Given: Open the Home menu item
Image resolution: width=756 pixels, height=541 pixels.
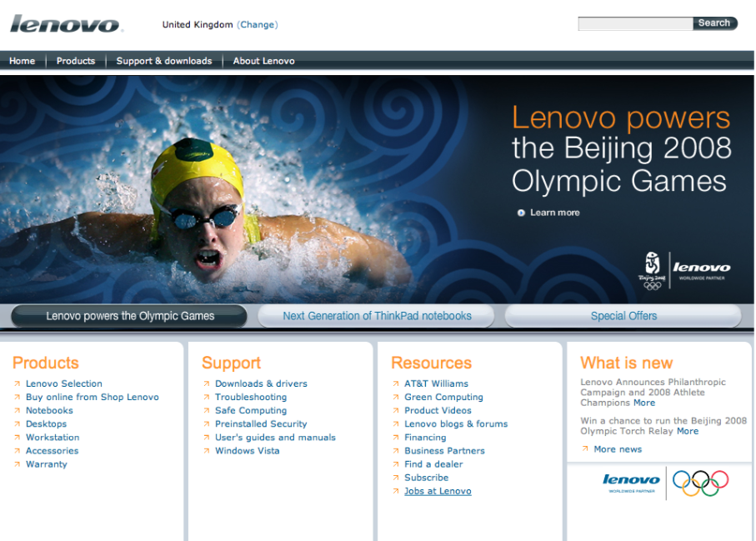Looking at the screenshot, I should 23,61.
